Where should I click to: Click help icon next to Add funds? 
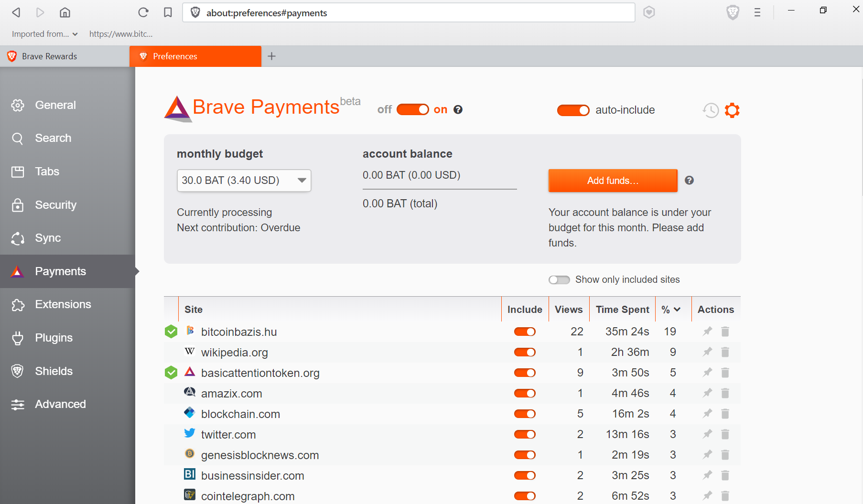coord(689,180)
